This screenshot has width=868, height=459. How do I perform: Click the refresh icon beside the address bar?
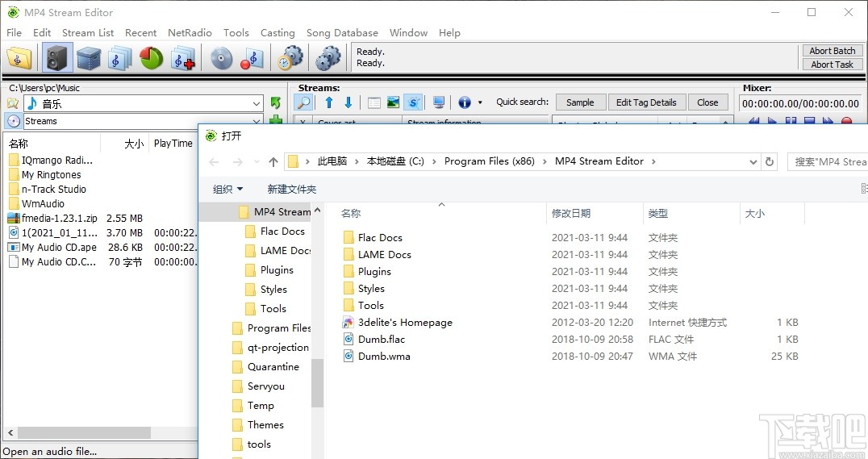(x=770, y=161)
